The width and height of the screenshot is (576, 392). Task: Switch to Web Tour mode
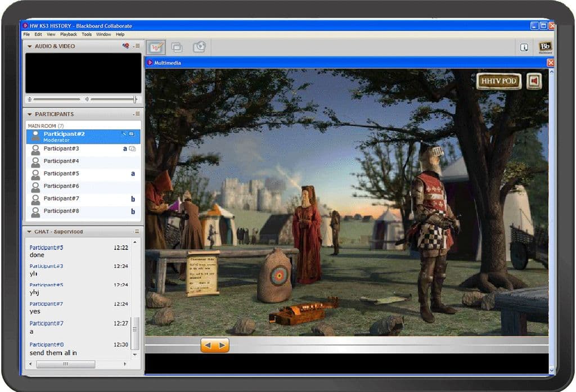(199, 47)
